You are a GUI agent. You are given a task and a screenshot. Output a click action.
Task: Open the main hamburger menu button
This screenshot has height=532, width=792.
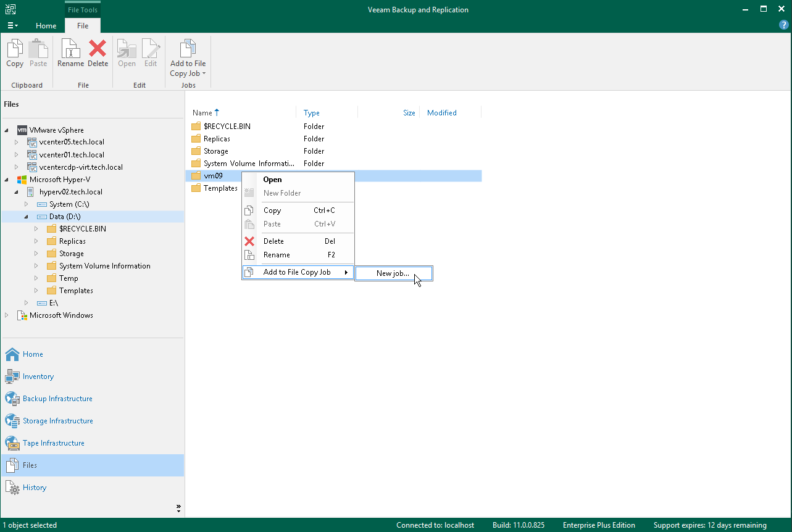(12, 26)
